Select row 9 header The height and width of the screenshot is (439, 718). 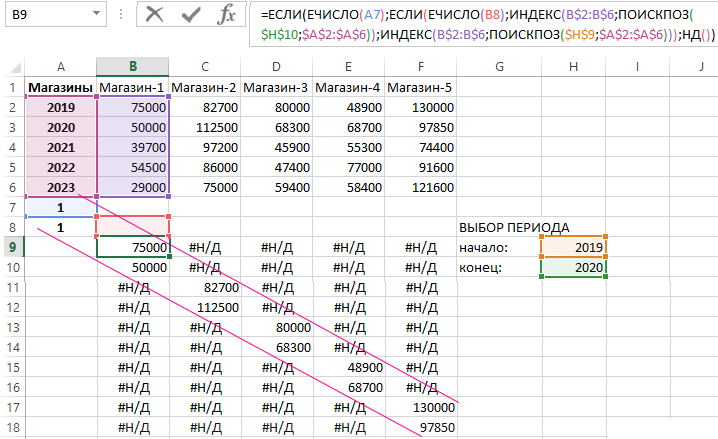(x=12, y=247)
